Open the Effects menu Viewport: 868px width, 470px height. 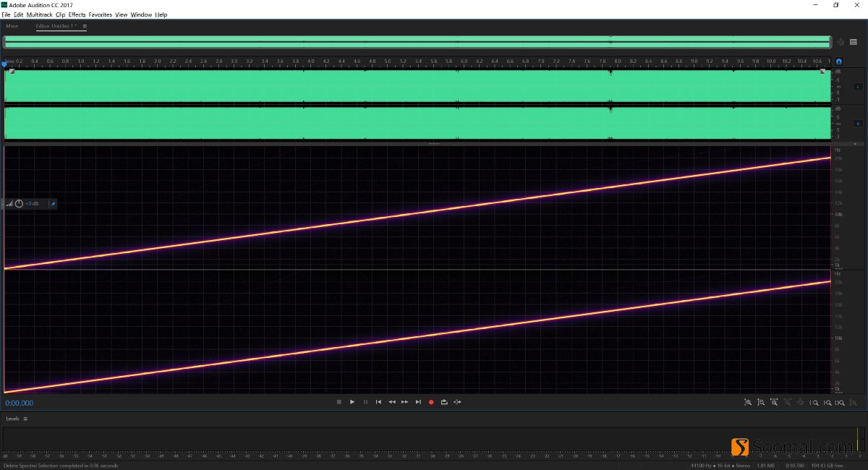[x=76, y=14]
